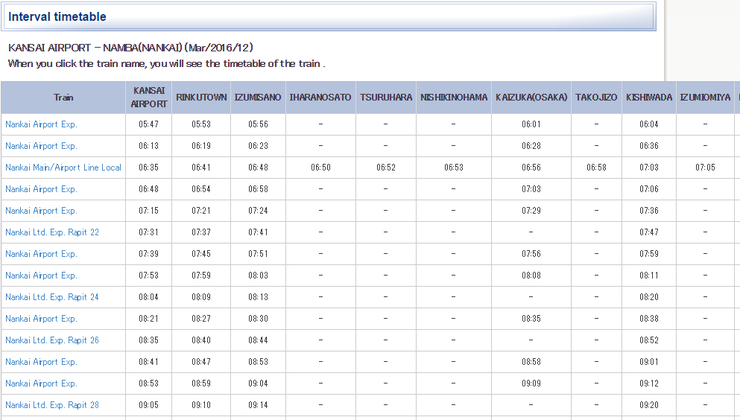The height and width of the screenshot is (420, 740).
Task: Click the KANSAI AIRPORT column header
Action: click(149, 97)
